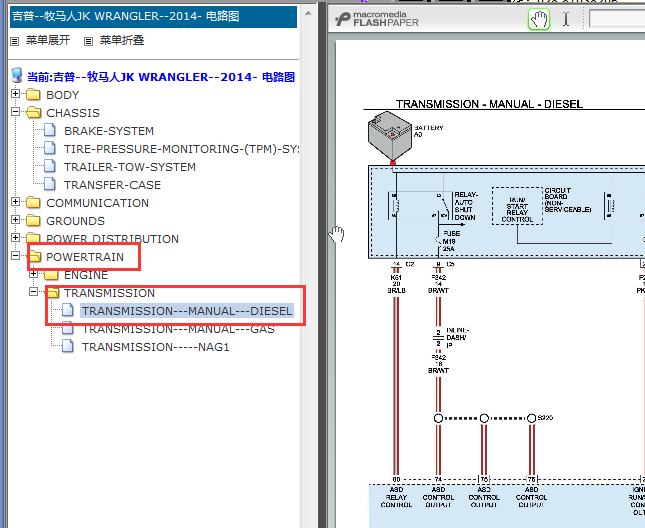Select the FlashPaper hand pan tool
645x528 pixels.
tap(538, 19)
